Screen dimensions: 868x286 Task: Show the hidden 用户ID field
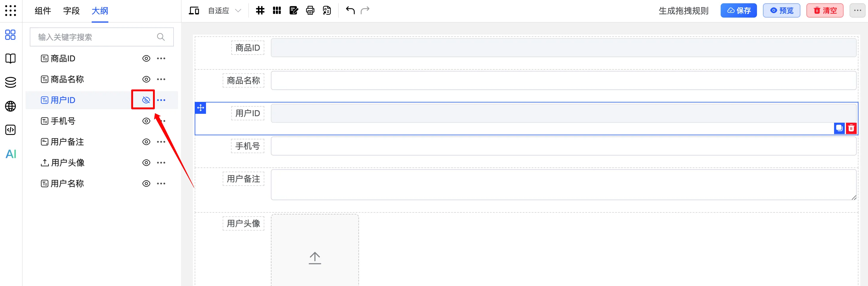146,100
